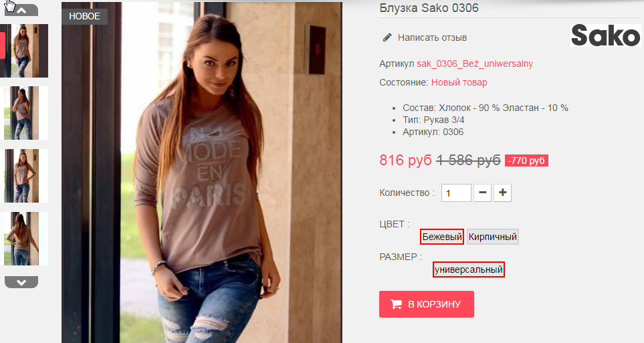Select the Бежевый color option
This screenshot has height=343, width=644.
(x=442, y=237)
